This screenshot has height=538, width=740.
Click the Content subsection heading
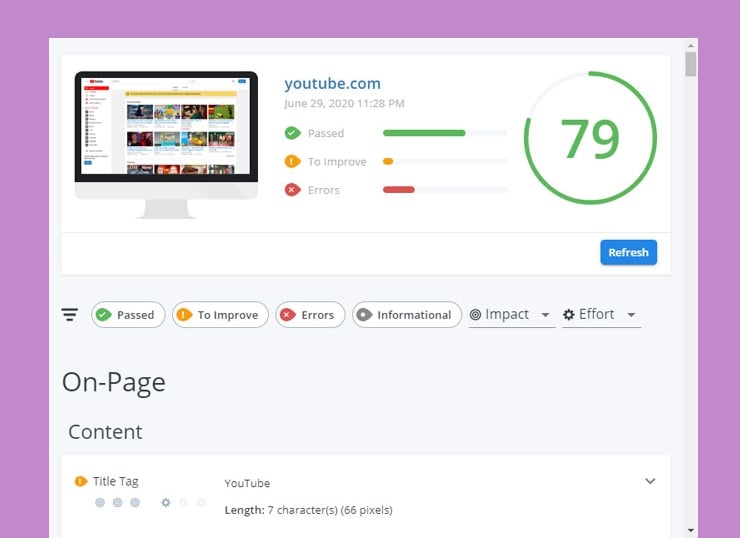tap(105, 432)
